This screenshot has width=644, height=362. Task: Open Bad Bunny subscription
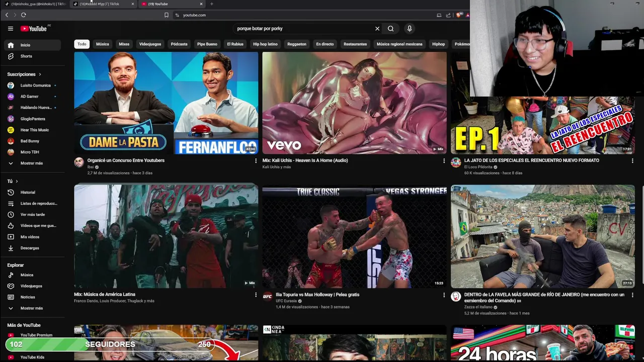pos(32,141)
